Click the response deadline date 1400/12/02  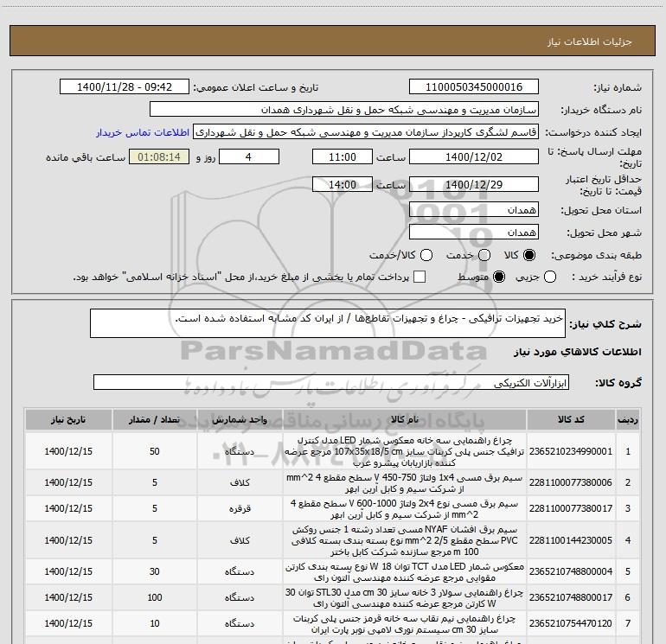474,156
